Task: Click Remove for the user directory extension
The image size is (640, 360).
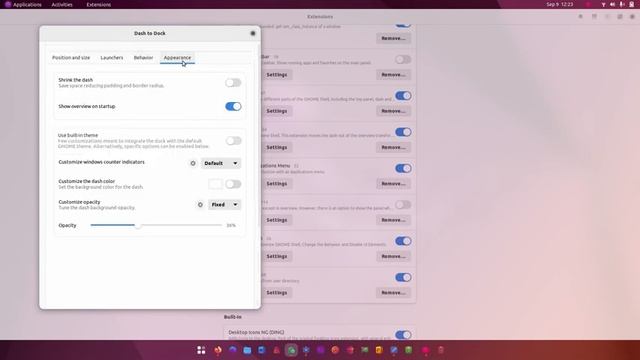Action: (393, 293)
